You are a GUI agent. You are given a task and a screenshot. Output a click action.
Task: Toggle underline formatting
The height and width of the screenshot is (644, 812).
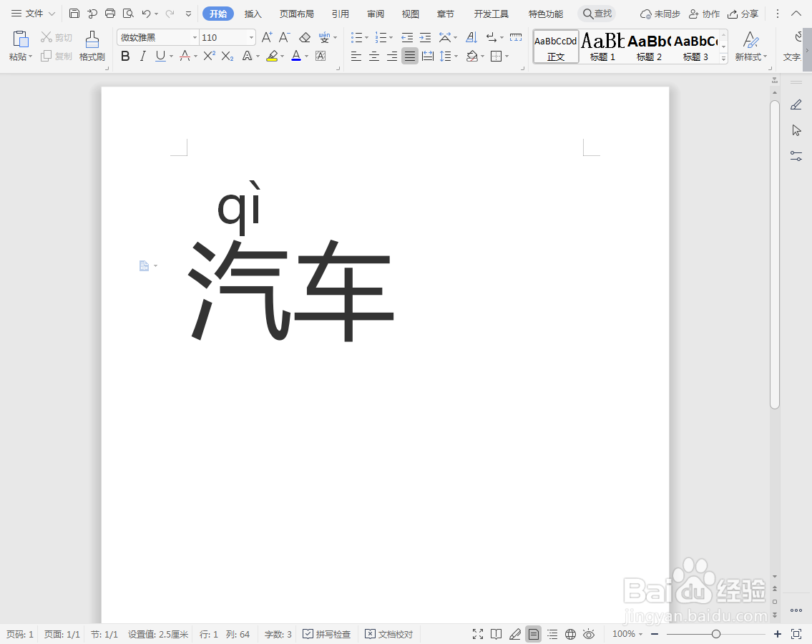coord(160,56)
